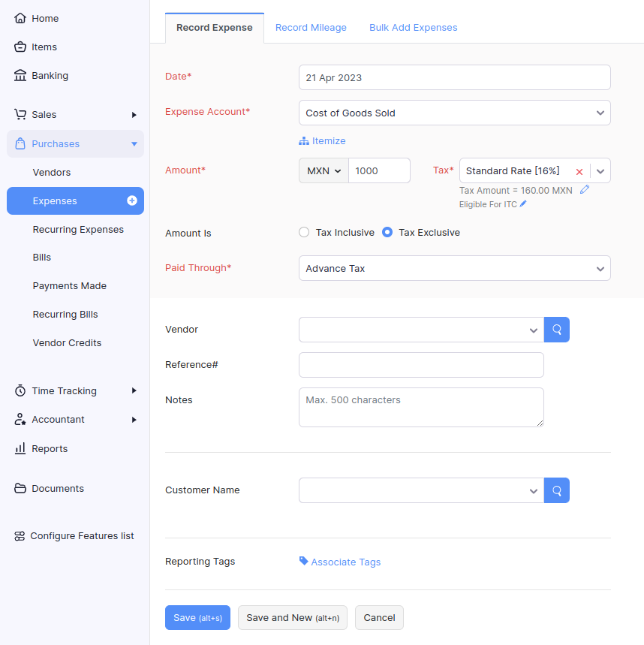Open the Expense Account dropdown
Image resolution: width=644 pixels, height=645 pixels.
point(454,112)
